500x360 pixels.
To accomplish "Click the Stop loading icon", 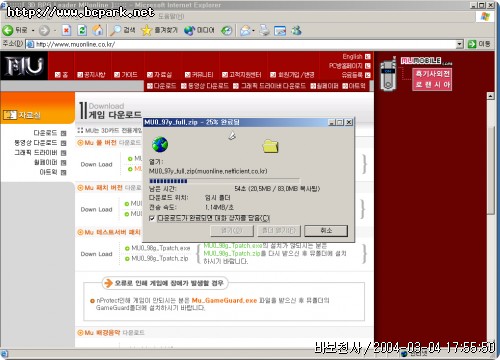I will click(x=67, y=31).
